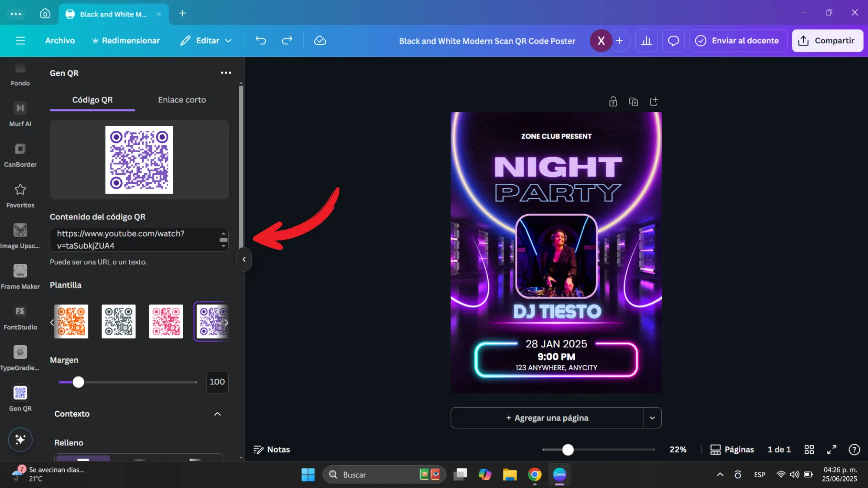Click Agregar una página button

(x=547, y=418)
